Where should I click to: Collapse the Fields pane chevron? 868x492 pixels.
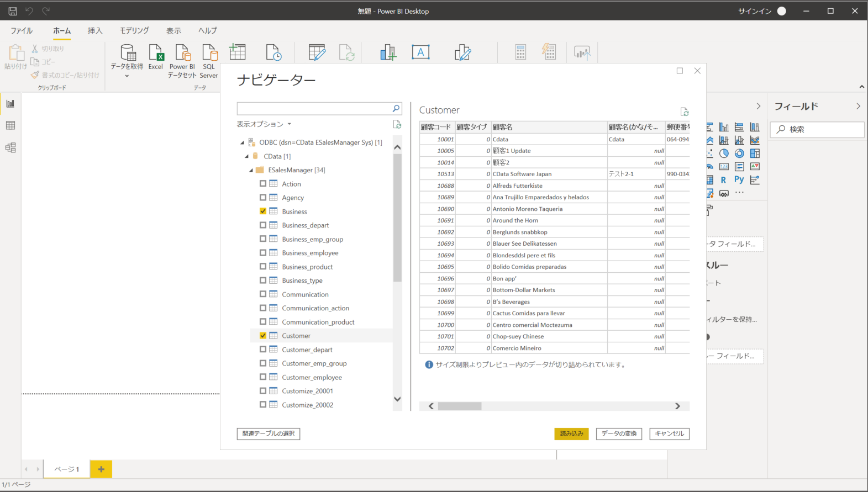pos(858,106)
